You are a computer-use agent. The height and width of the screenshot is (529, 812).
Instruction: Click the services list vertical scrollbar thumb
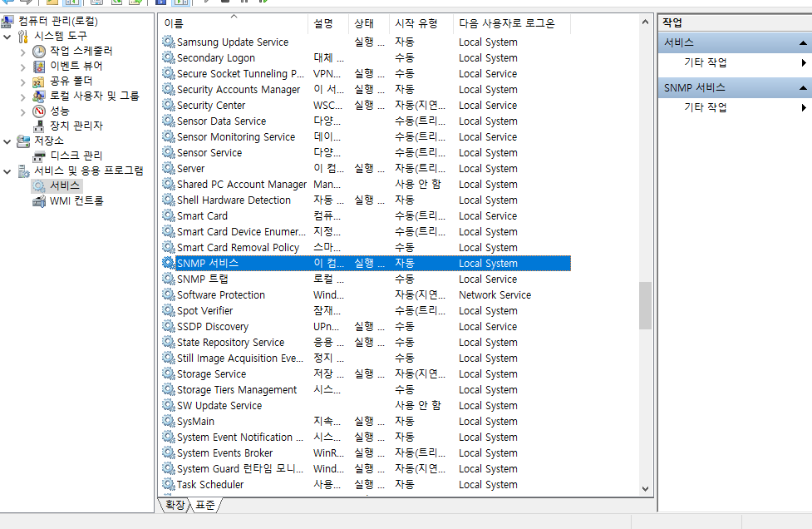[x=645, y=306]
